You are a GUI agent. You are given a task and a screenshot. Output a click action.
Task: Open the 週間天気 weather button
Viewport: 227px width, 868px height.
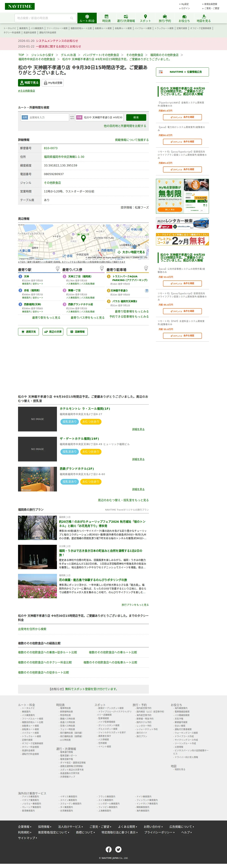[28, 332]
